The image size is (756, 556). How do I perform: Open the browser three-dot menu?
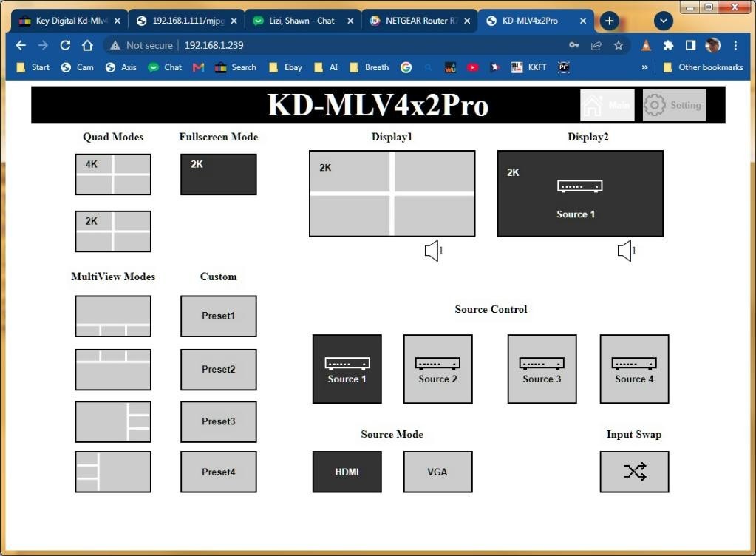(735, 45)
